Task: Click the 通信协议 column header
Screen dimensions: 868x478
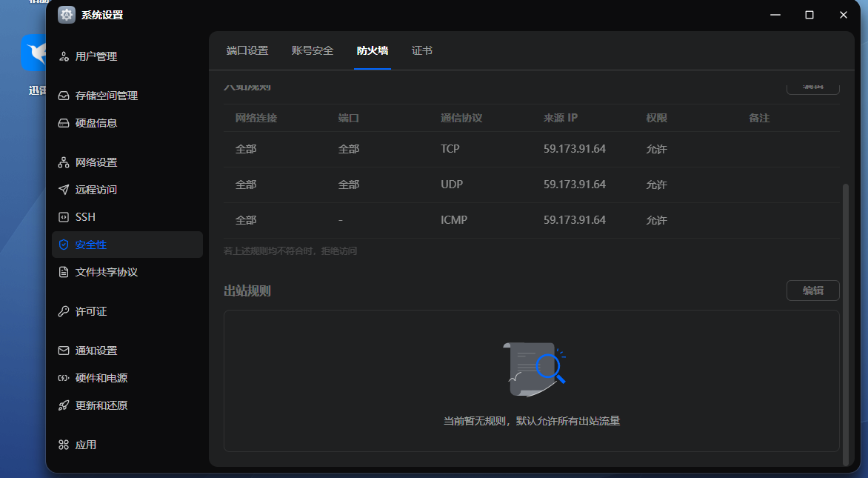Action: [461, 118]
